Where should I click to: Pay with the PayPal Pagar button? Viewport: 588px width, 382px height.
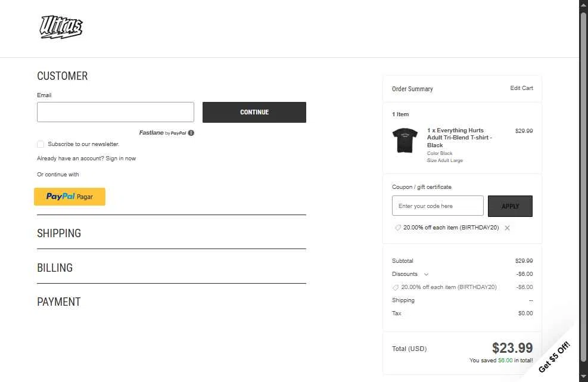pyautogui.click(x=70, y=197)
